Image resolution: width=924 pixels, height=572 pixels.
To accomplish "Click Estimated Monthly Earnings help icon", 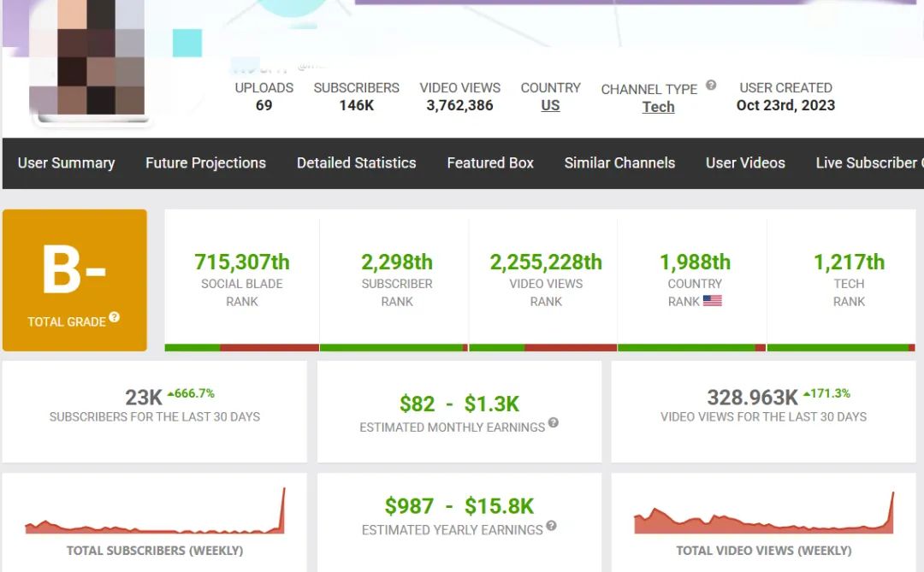I will (554, 422).
